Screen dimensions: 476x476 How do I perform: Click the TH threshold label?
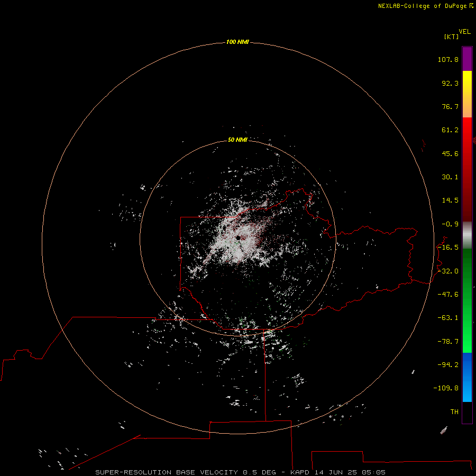click(454, 412)
